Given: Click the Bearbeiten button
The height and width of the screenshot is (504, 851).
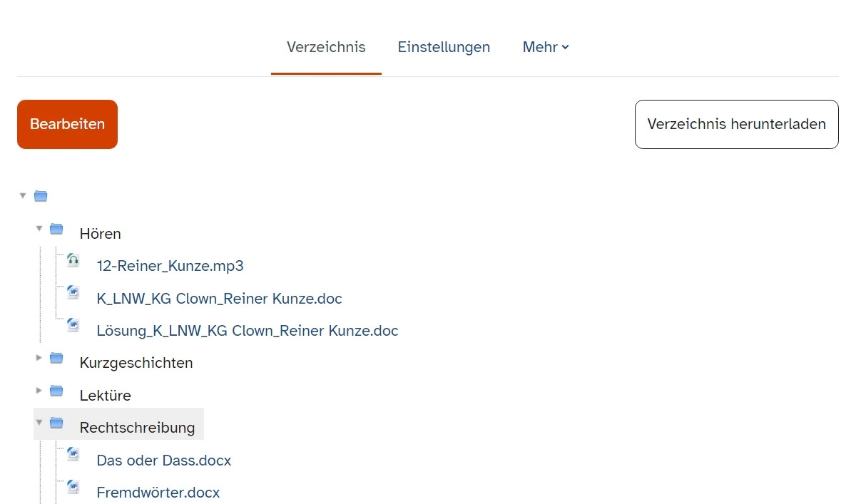Looking at the screenshot, I should click(67, 124).
